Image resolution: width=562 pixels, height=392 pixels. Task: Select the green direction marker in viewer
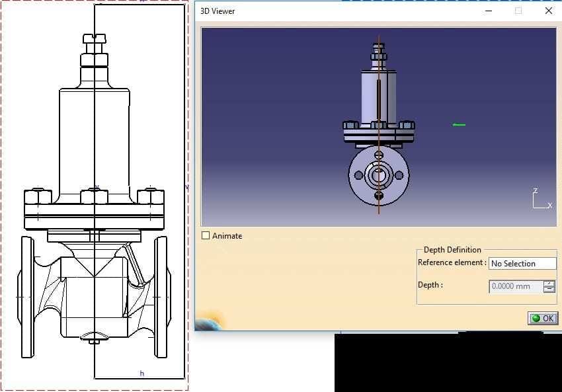[459, 124]
